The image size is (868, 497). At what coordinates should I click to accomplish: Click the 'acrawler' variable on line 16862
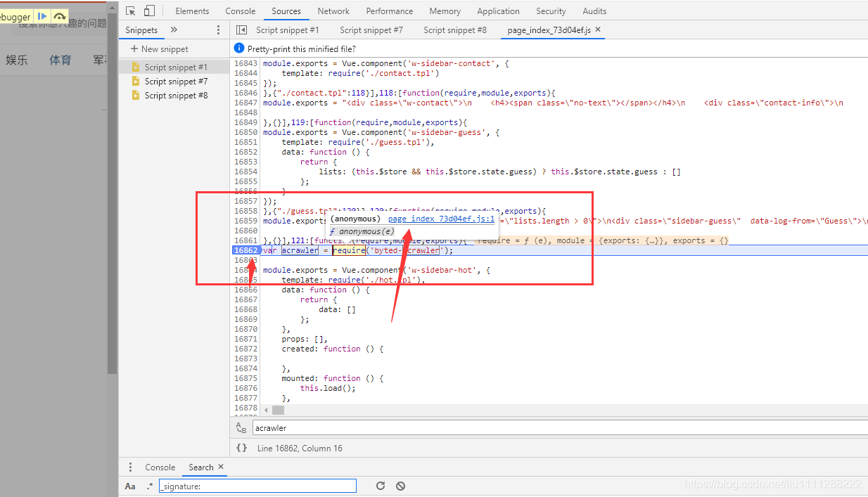point(300,250)
